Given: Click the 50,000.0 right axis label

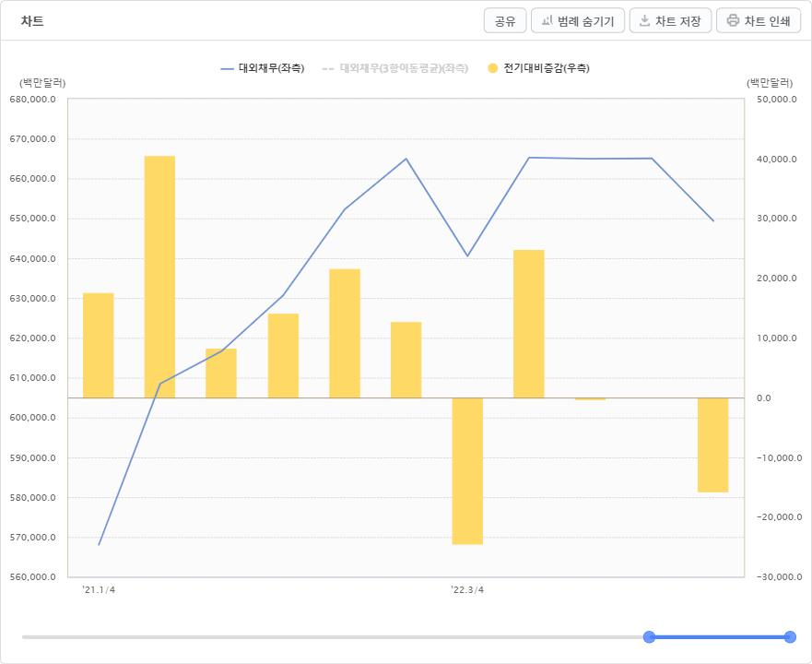Looking at the screenshot, I should click(777, 99).
